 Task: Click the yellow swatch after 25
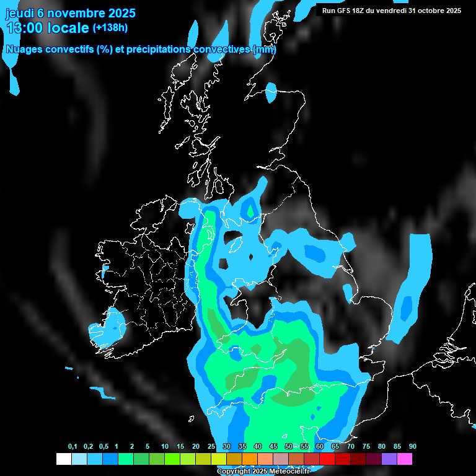click(219, 459)
